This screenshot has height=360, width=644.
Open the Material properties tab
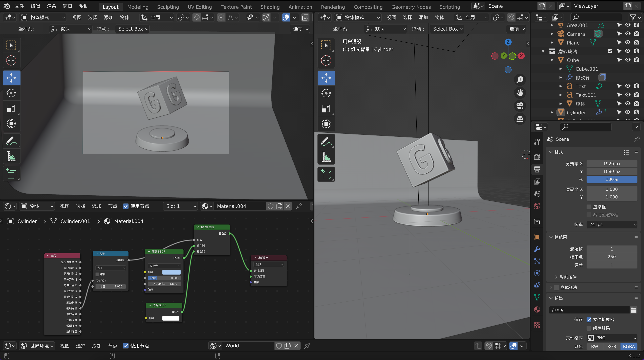click(537, 309)
